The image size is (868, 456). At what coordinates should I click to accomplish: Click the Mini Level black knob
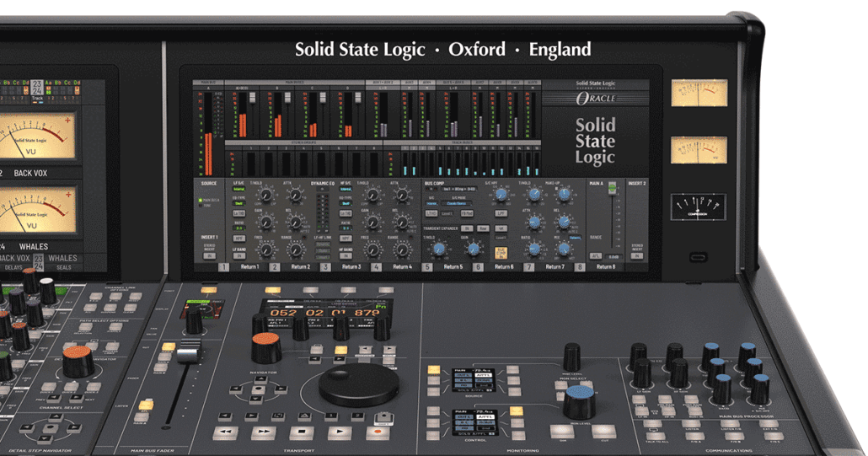tap(572, 357)
